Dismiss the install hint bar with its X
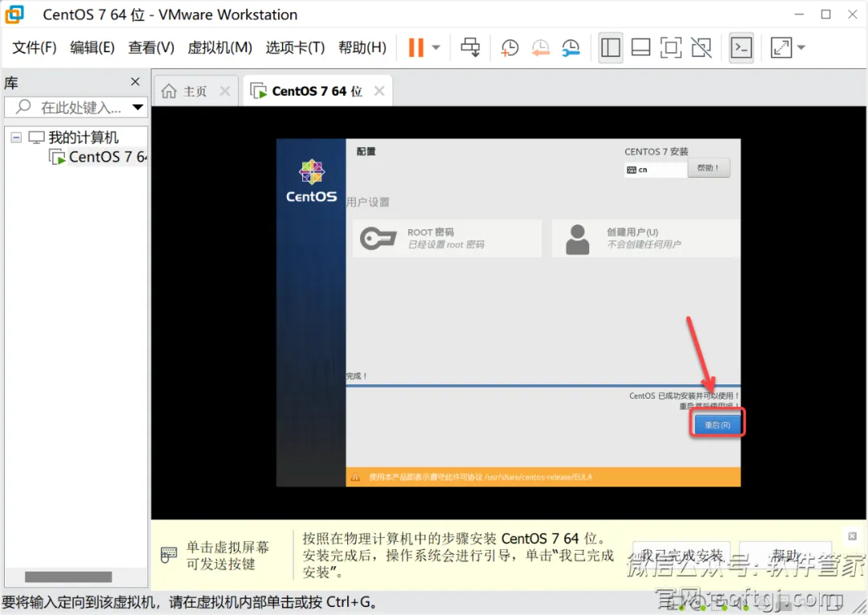This screenshot has height=615, width=868. click(853, 536)
